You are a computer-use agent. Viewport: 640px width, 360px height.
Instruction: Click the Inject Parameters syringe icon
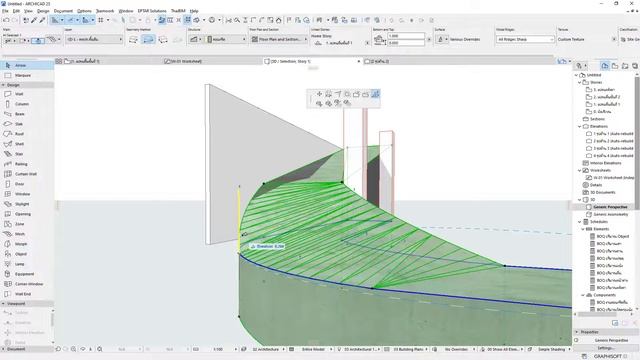(42, 20)
